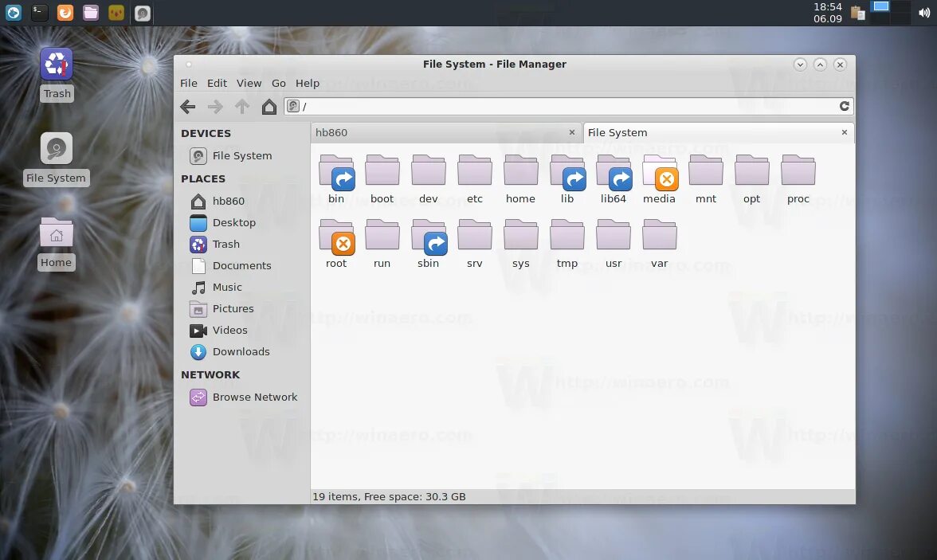Open the Help menu
The height and width of the screenshot is (560, 937).
click(308, 83)
